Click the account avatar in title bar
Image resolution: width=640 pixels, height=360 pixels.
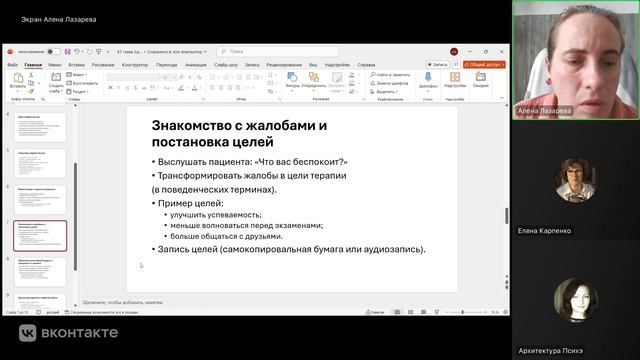454,51
